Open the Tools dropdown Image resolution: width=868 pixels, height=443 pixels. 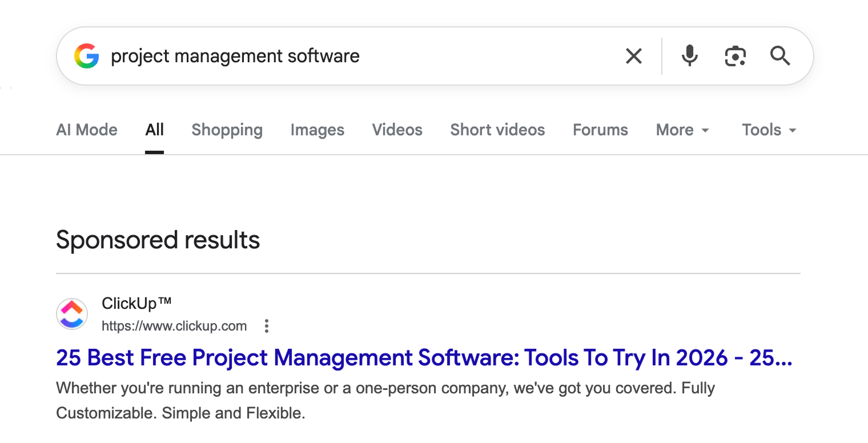click(768, 130)
